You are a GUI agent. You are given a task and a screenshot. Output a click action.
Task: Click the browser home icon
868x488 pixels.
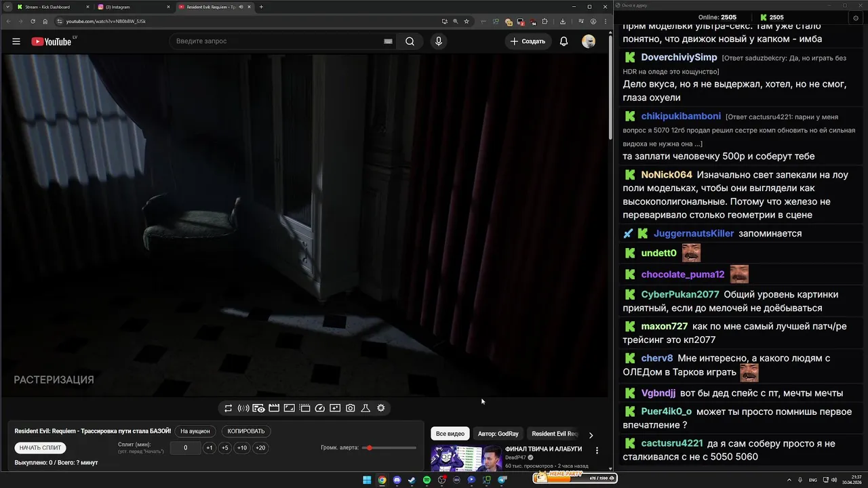(x=45, y=21)
